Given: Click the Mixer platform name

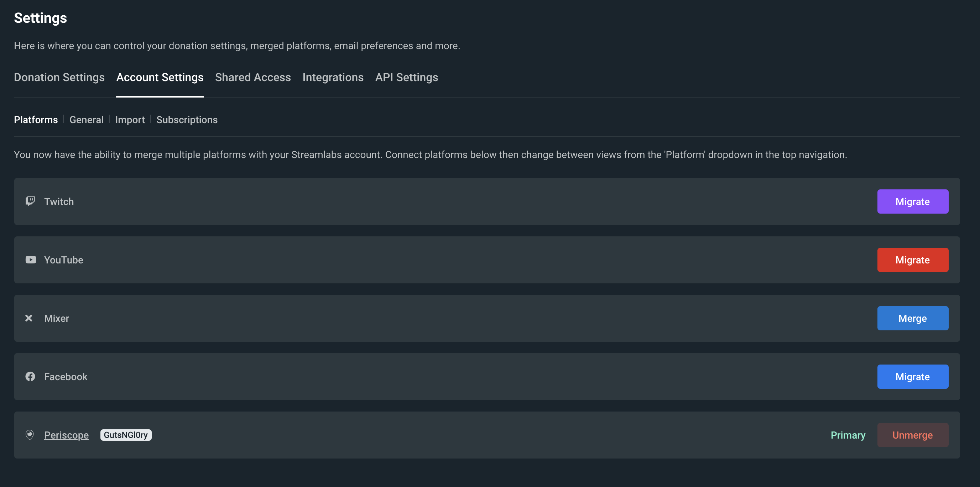Looking at the screenshot, I should (x=57, y=318).
